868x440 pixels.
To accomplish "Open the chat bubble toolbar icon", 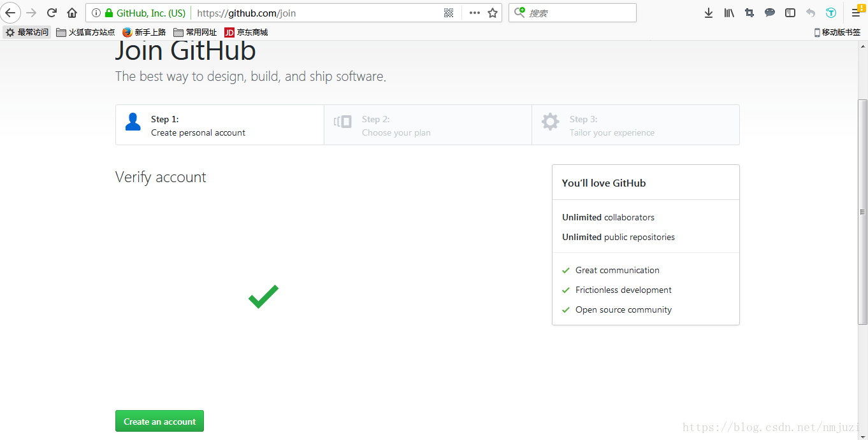I will 770,13.
